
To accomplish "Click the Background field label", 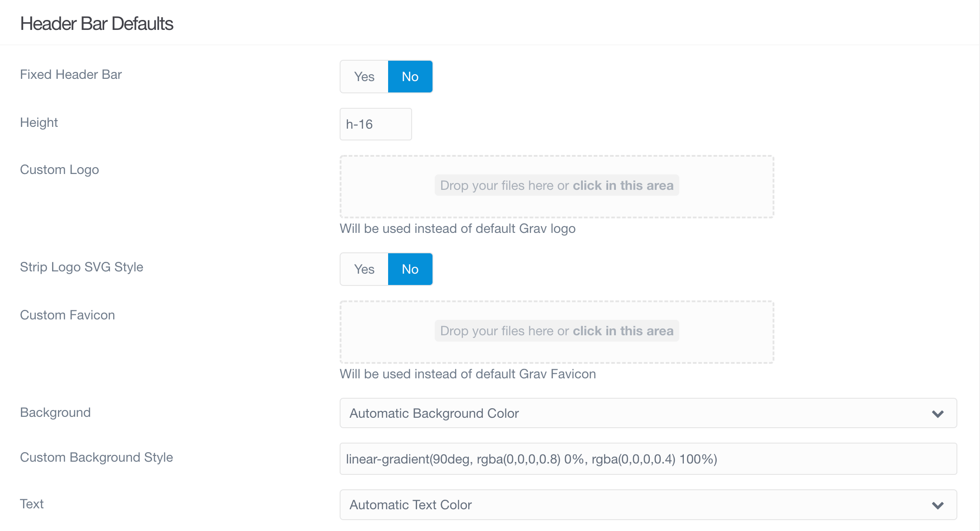I will [55, 413].
